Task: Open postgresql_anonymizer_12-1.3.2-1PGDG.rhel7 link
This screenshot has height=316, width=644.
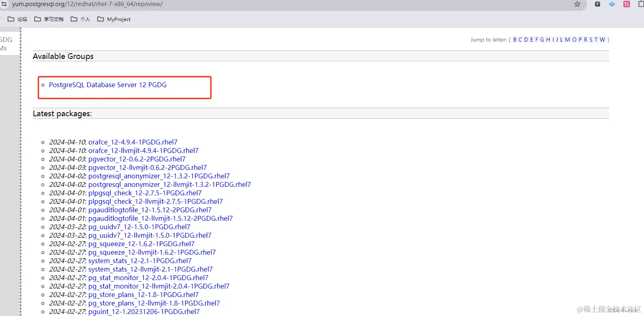Action: tap(159, 176)
